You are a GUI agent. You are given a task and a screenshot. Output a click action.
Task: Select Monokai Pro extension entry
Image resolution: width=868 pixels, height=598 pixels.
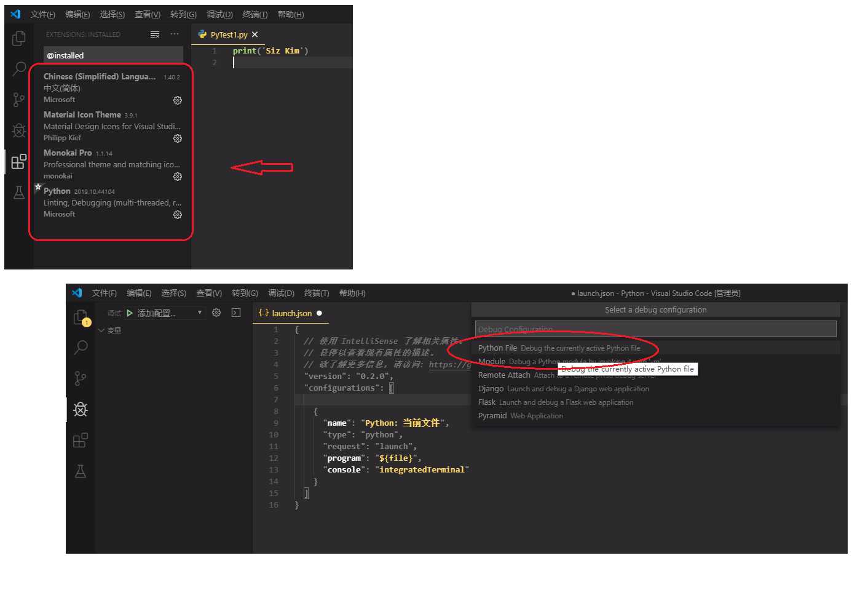(x=112, y=164)
